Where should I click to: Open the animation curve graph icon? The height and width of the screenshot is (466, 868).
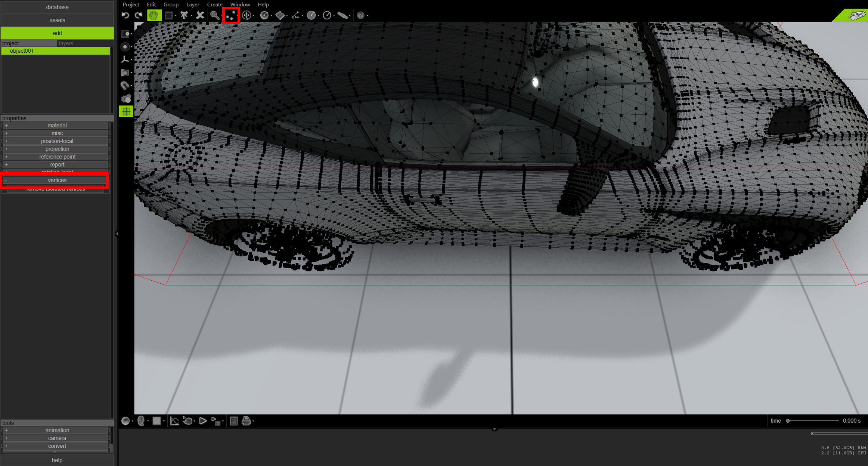(x=174, y=421)
